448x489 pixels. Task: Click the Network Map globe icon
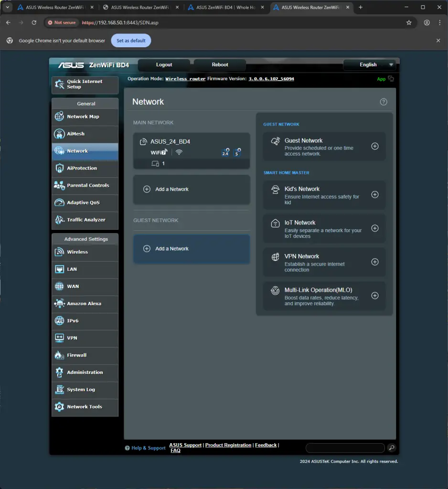[x=59, y=117]
